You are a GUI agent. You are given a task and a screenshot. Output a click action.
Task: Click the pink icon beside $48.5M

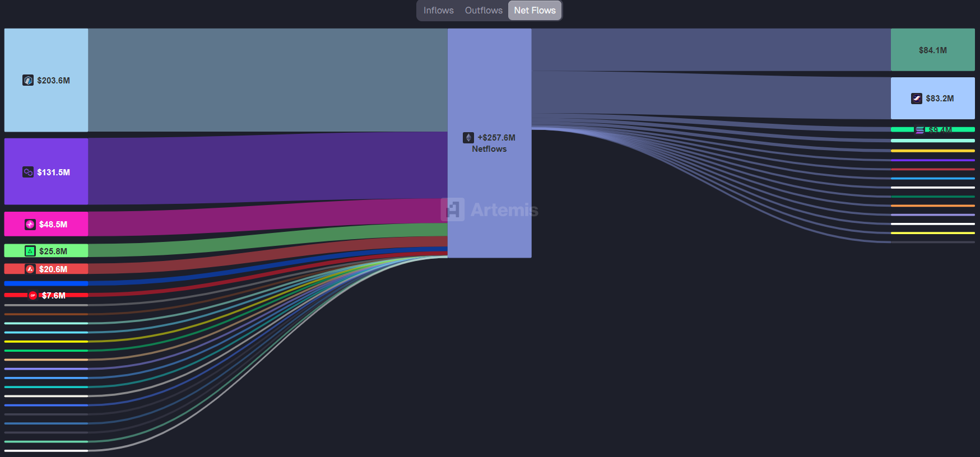[x=30, y=225]
